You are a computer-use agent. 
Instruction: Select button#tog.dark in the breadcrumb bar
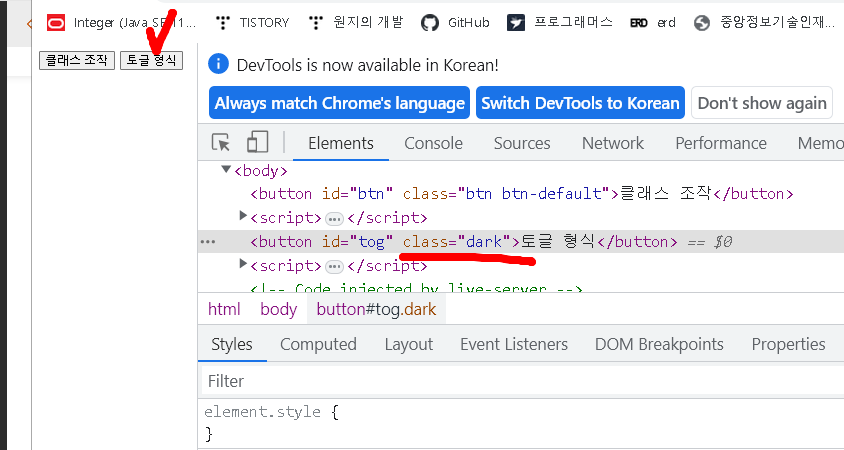pos(376,310)
